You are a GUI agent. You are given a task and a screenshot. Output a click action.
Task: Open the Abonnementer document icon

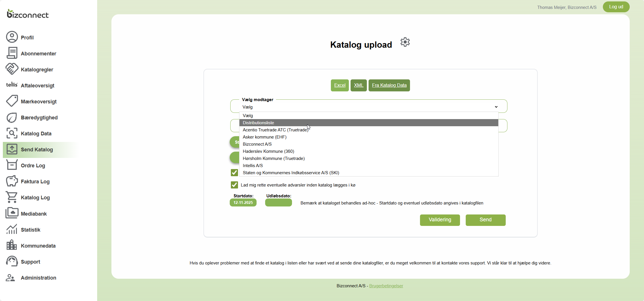point(12,53)
